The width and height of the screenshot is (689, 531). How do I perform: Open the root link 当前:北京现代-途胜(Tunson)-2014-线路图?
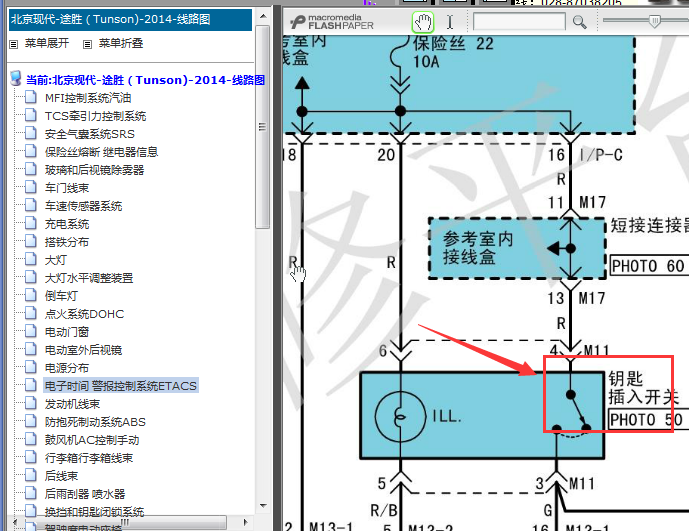(145, 80)
